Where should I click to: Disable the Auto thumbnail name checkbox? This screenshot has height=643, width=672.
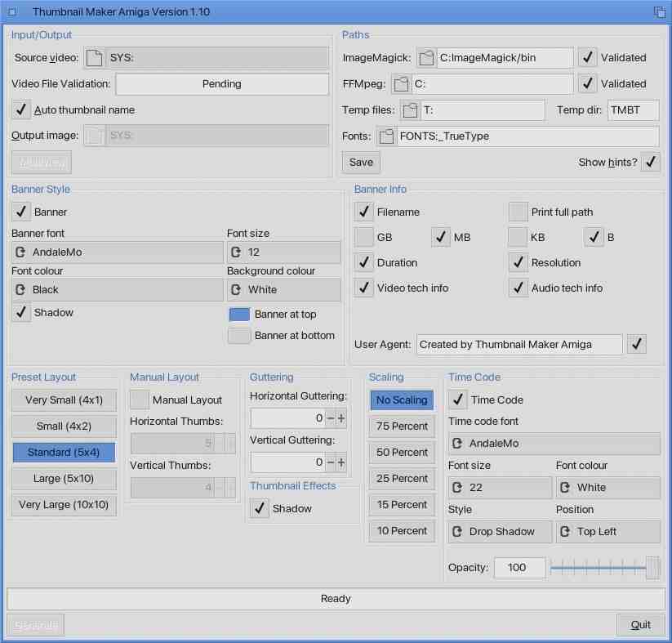click(21, 110)
